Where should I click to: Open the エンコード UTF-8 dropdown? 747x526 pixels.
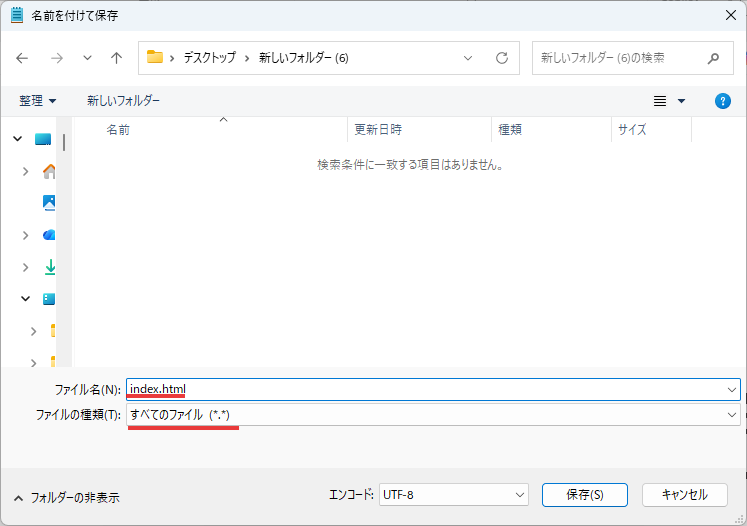453,495
